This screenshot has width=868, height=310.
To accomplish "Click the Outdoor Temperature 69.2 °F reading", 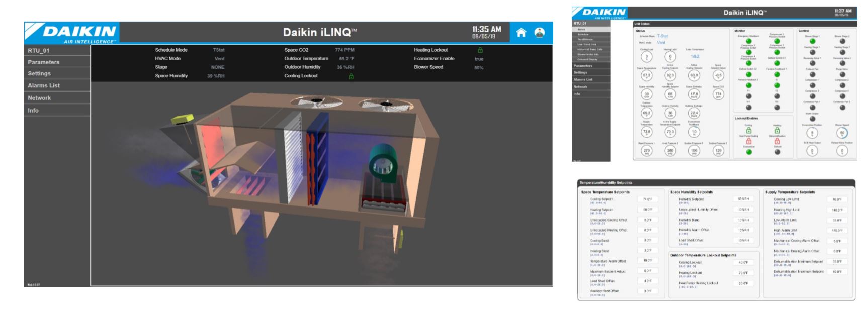I will 346,59.
